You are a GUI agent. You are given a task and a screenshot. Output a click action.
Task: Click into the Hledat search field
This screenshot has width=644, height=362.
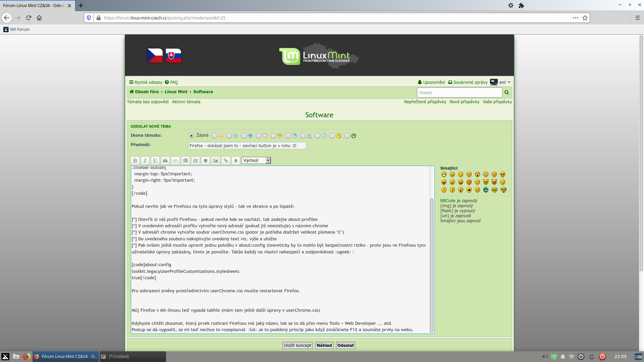(459, 93)
